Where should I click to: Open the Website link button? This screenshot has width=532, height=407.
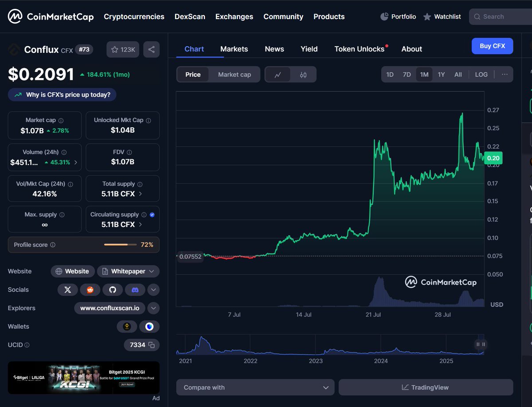[73, 271]
